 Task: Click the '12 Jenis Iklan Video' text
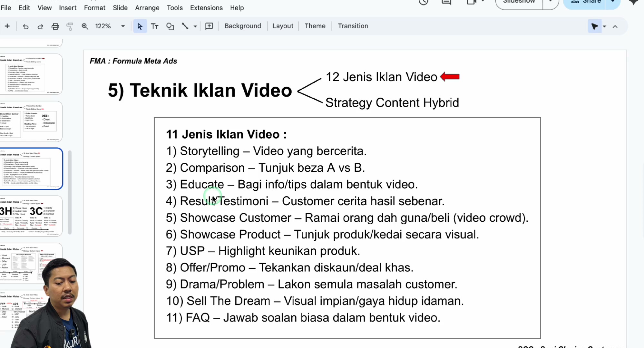pos(381,77)
